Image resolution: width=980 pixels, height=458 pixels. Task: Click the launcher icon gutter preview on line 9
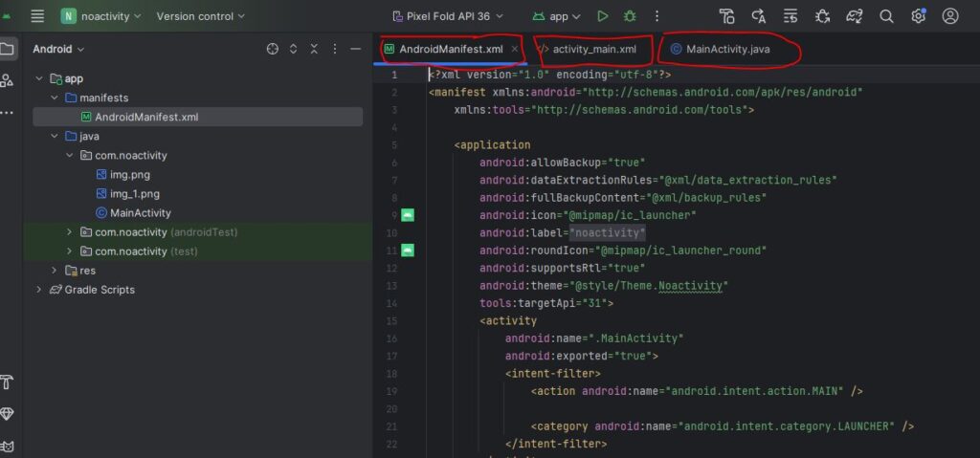pos(408,215)
